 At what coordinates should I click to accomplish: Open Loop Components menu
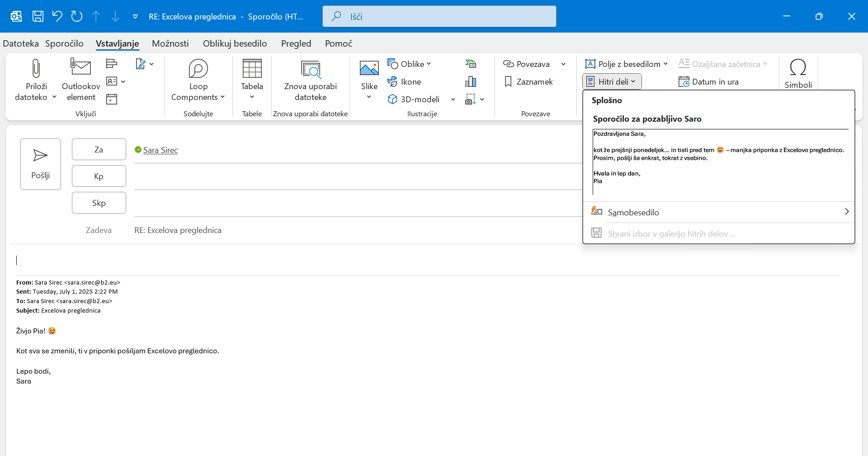pos(198,80)
